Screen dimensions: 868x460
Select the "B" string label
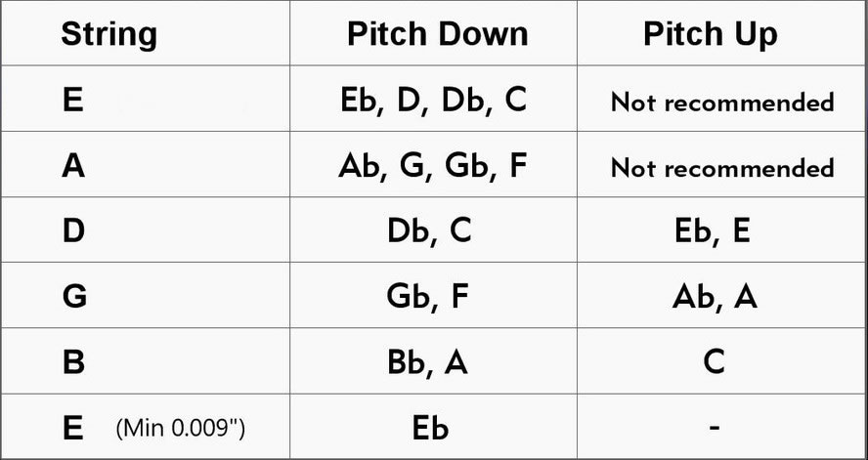pos(72,362)
